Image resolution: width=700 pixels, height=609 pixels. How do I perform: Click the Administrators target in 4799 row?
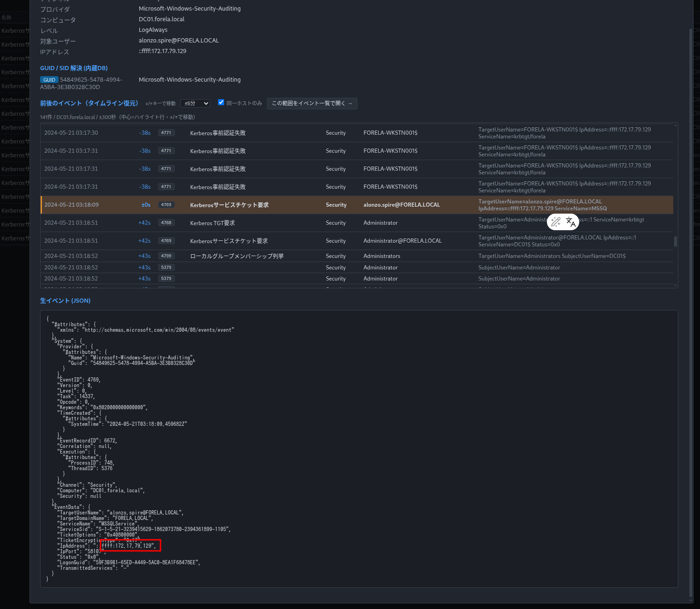tap(382, 256)
